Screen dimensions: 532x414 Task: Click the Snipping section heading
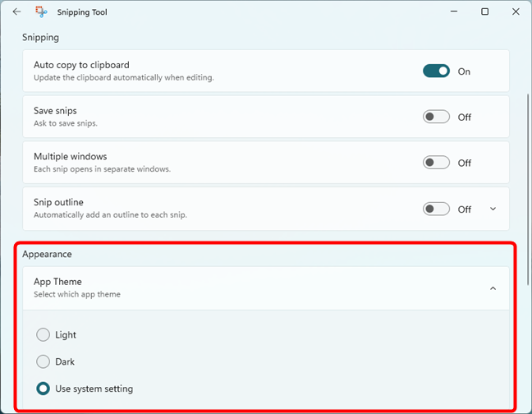40,37
